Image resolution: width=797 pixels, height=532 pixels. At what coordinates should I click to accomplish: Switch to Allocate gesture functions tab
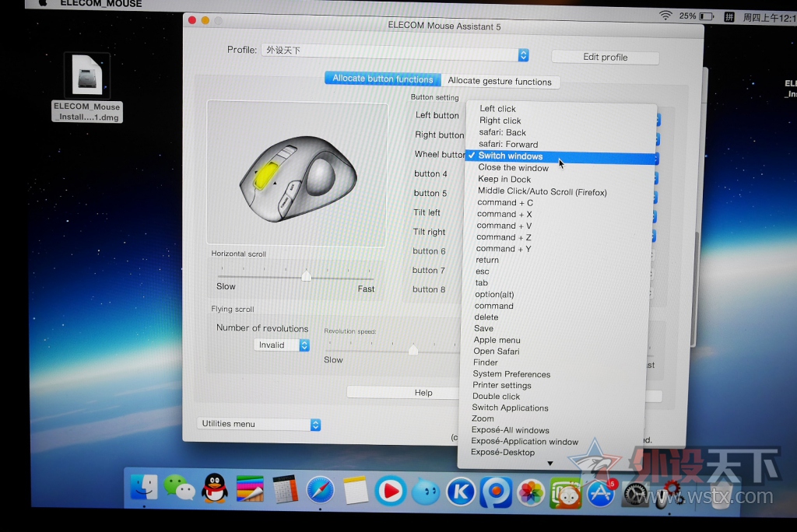click(500, 81)
